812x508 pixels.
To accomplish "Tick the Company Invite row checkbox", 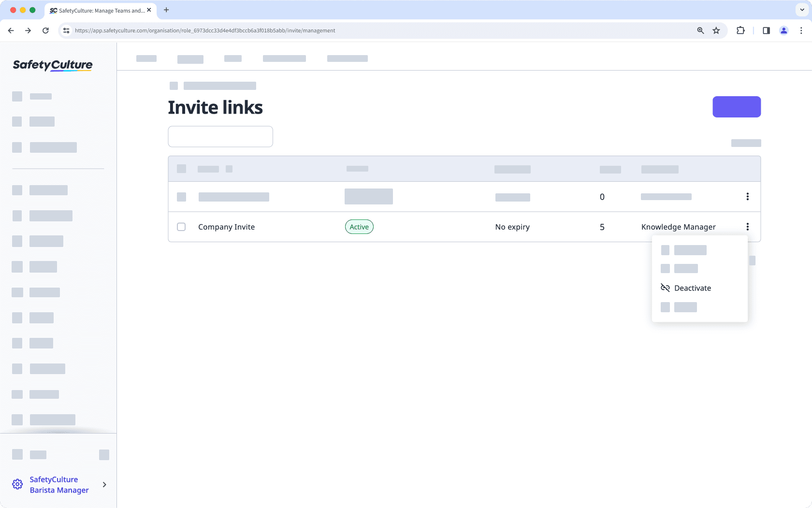I will [181, 227].
